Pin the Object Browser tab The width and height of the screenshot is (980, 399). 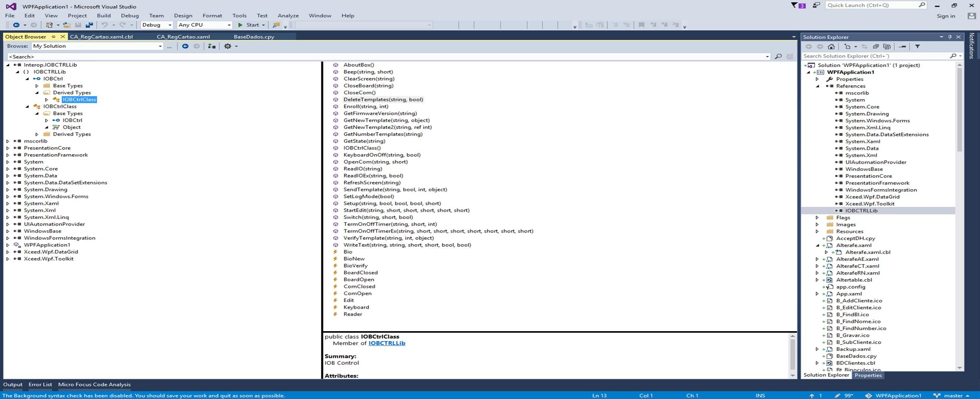point(53,37)
